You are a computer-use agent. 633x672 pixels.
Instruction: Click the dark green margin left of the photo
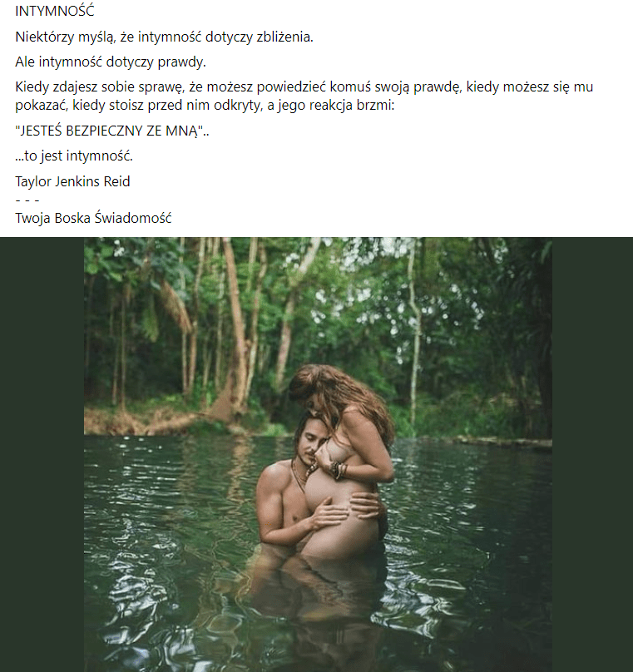click(x=42, y=454)
